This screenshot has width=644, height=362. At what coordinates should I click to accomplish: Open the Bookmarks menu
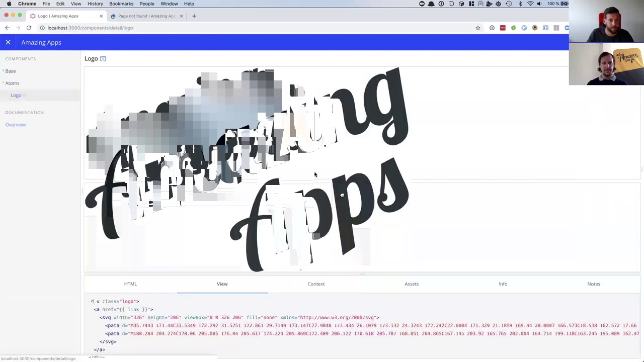[121, 4]
